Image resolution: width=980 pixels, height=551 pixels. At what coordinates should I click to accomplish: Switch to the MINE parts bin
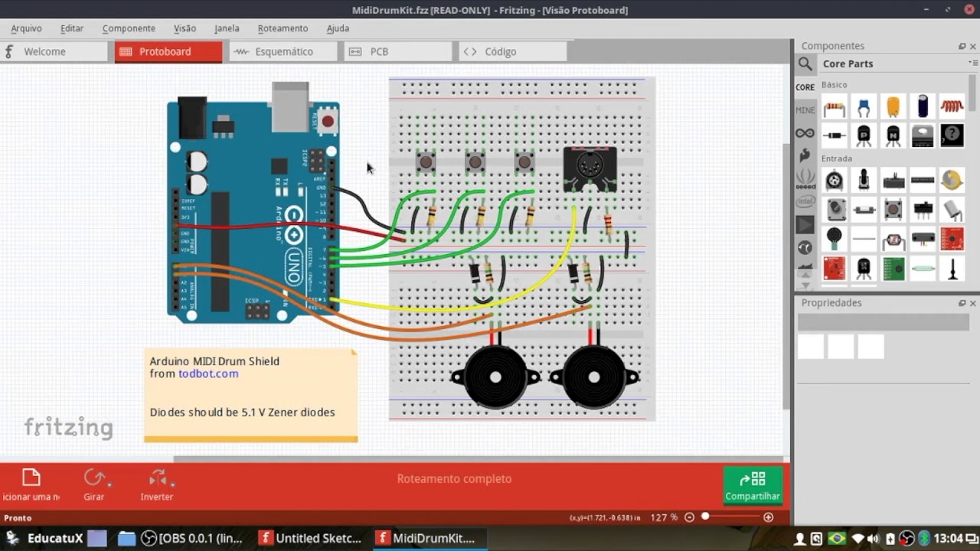point(805,110)
